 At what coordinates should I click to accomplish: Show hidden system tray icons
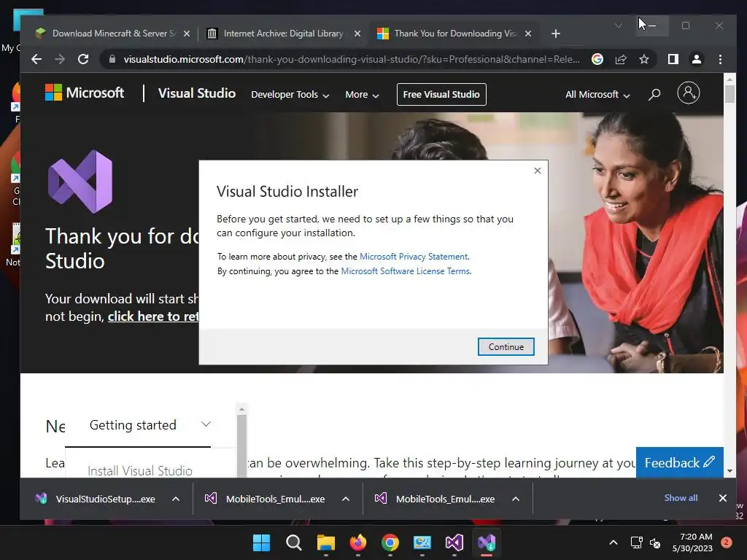coord(614,542)
